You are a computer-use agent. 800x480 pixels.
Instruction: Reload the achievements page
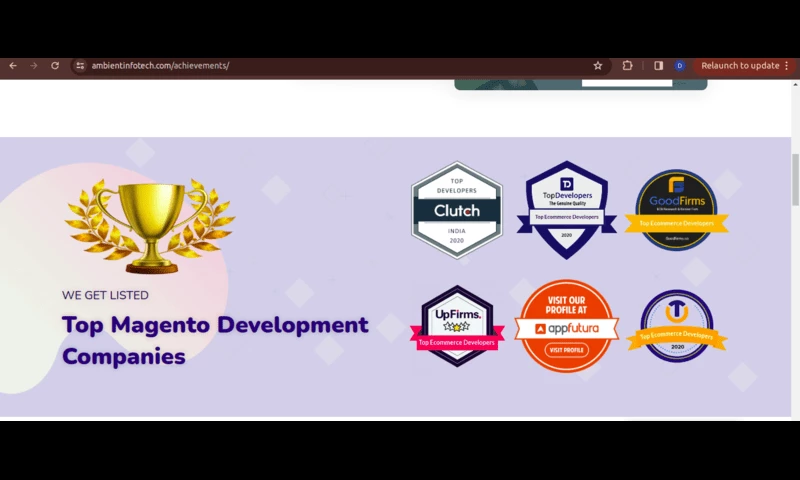click(55, 66)
